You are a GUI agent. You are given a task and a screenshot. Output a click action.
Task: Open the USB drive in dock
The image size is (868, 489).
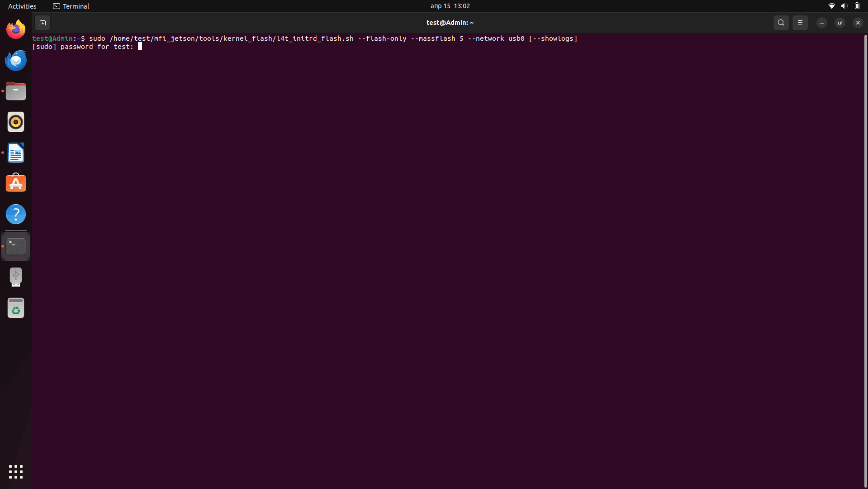(16, 277)
